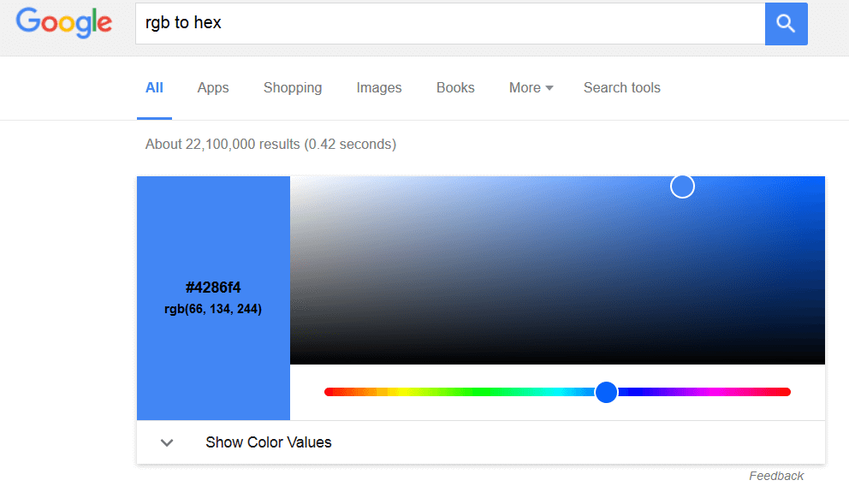849x504 pixels.
Task: Stay on the All results tab
Action: click(154, 87)
